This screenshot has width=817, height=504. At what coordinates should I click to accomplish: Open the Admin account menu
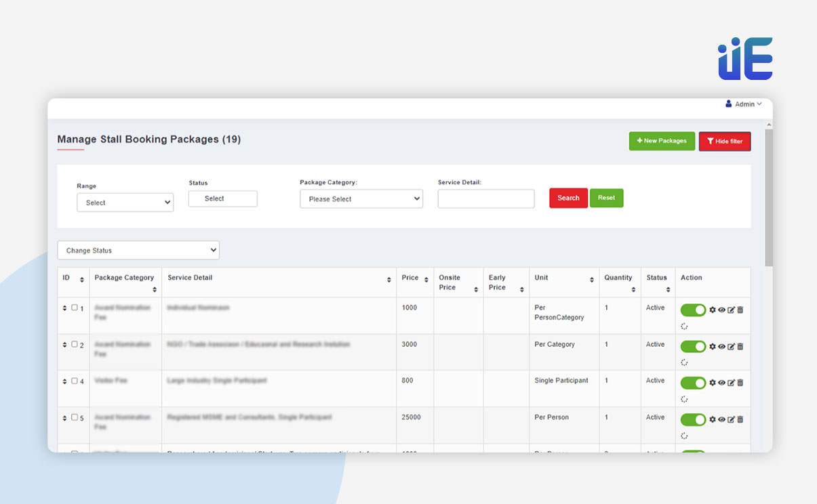tap(744, 104)
